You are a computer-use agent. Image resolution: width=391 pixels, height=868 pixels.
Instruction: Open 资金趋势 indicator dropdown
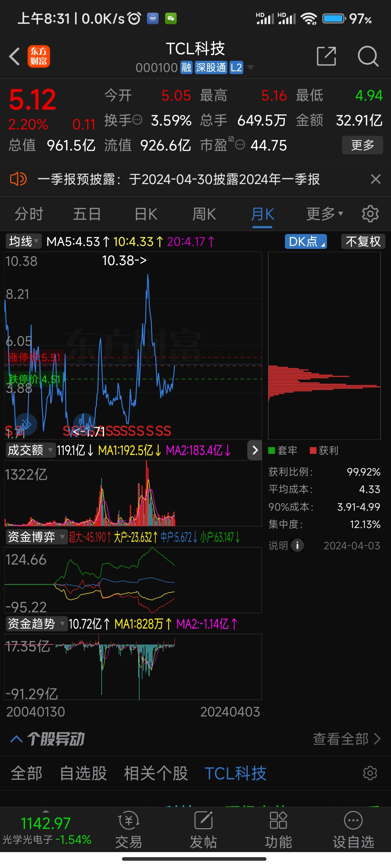[36, 624]
